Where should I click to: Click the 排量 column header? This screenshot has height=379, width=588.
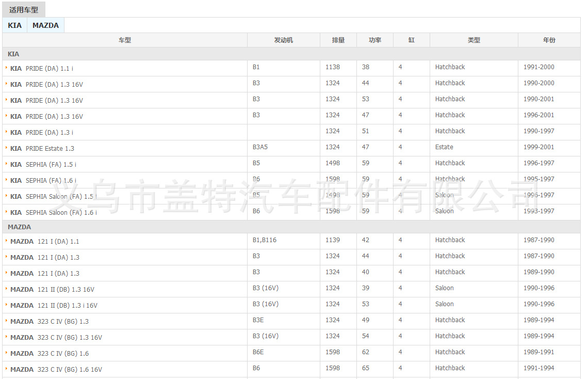pyautogui.click(x=338, y=40)
